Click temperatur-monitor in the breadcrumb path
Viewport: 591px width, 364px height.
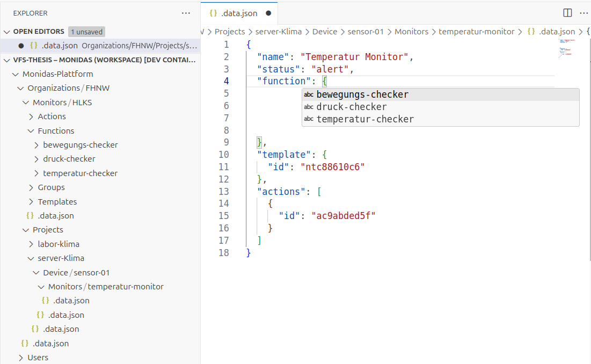pyautogui.click(x=477, y=32)
